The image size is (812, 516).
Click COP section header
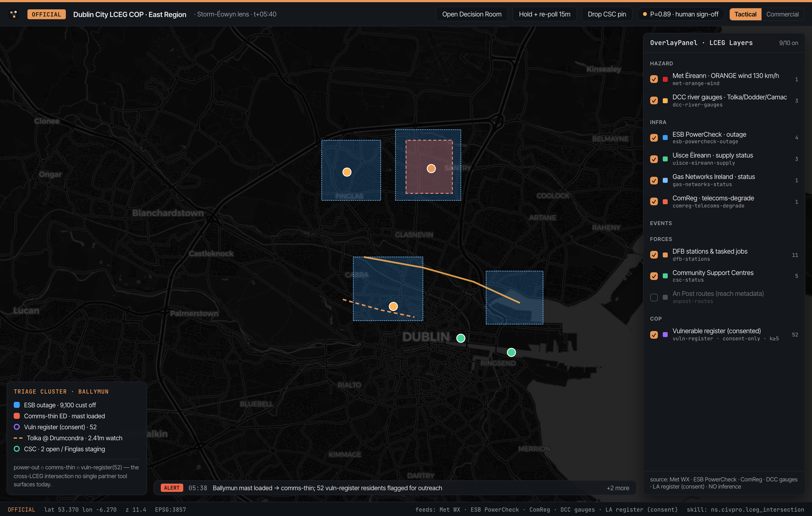[656, 319]
